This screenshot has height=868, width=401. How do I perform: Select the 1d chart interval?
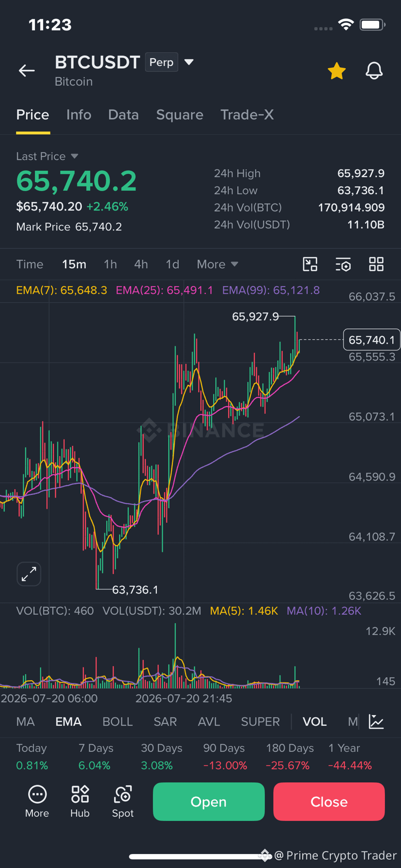tap(172, 264)
